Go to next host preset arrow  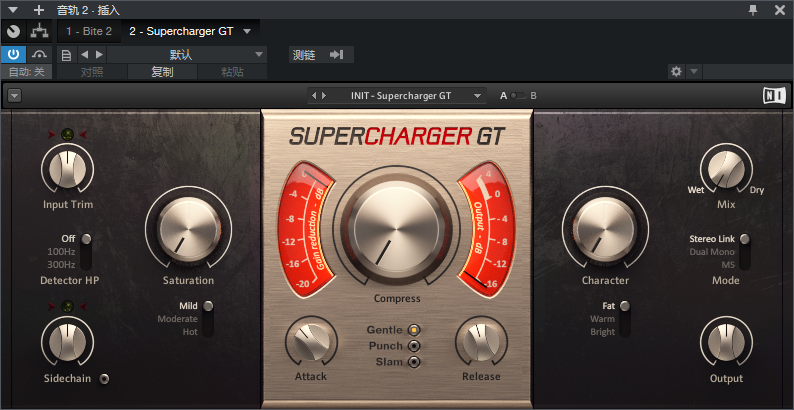(x=99, y=54)
